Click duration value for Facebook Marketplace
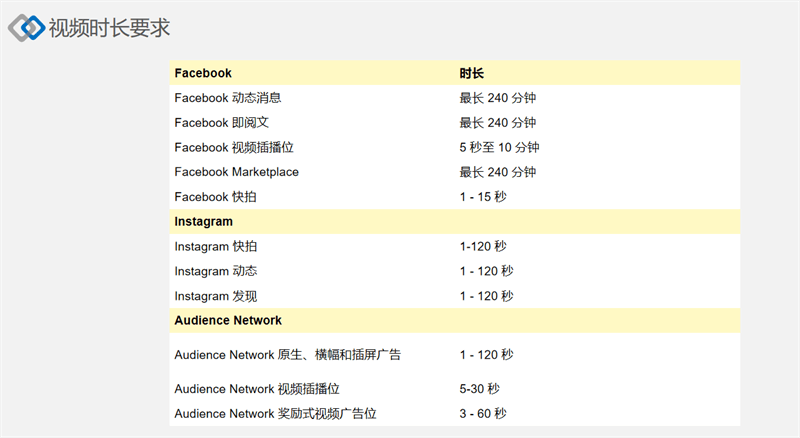The image size is (800, 438). [x=497, y=172]
